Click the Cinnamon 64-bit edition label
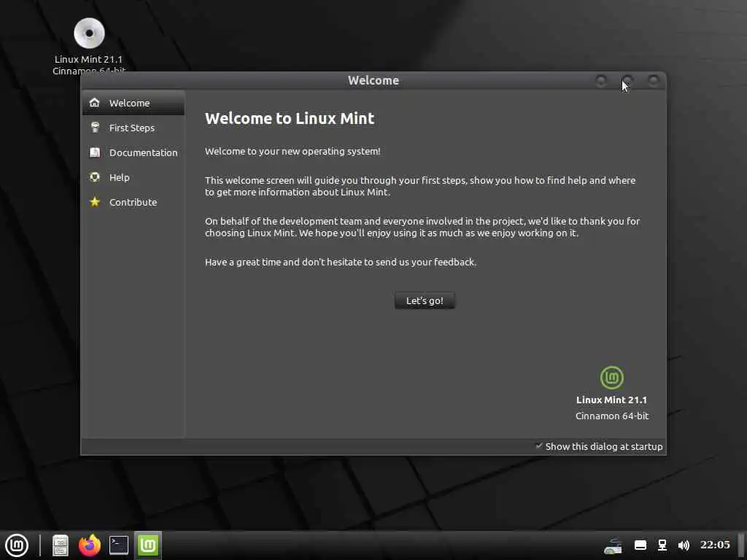Image resolution: width=747 pixels, height=560 pixels. pos(612,416)
